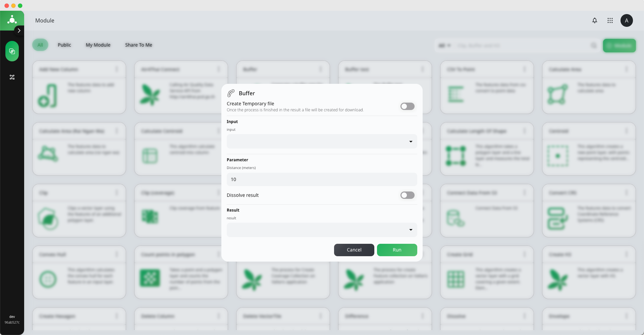644x335 pixels.
Task: Open the apps grid menu
Action: tap(610, 20)
